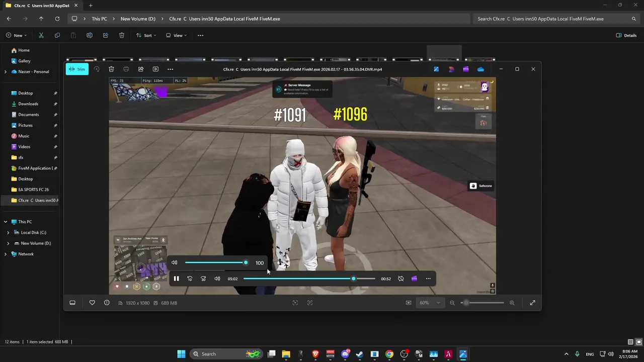Click the zoom to fit icon

(295, 303)
